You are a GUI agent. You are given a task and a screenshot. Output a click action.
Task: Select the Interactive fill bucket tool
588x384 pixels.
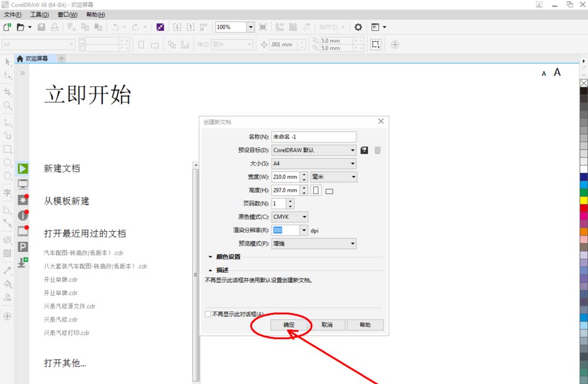tap(8, 284)
